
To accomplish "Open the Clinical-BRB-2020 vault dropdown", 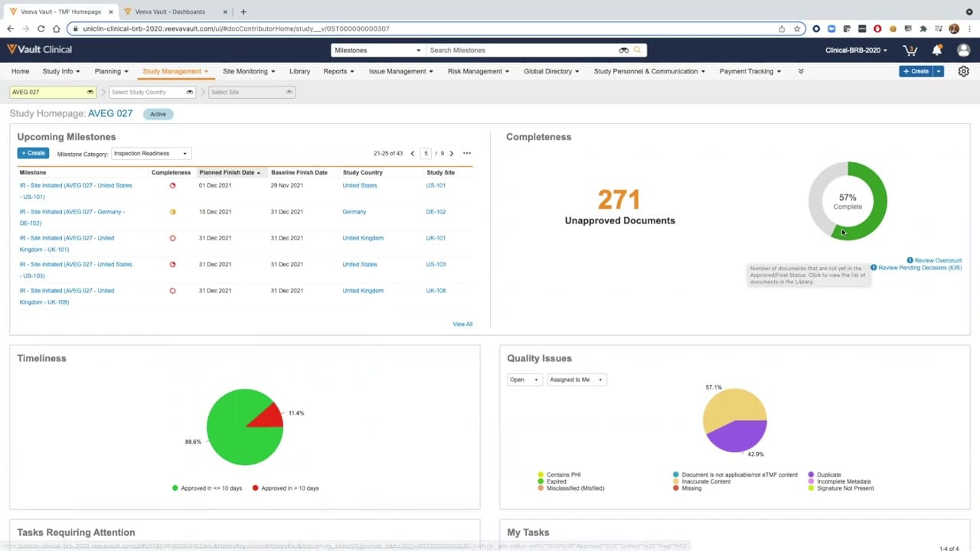I will 856,51.
